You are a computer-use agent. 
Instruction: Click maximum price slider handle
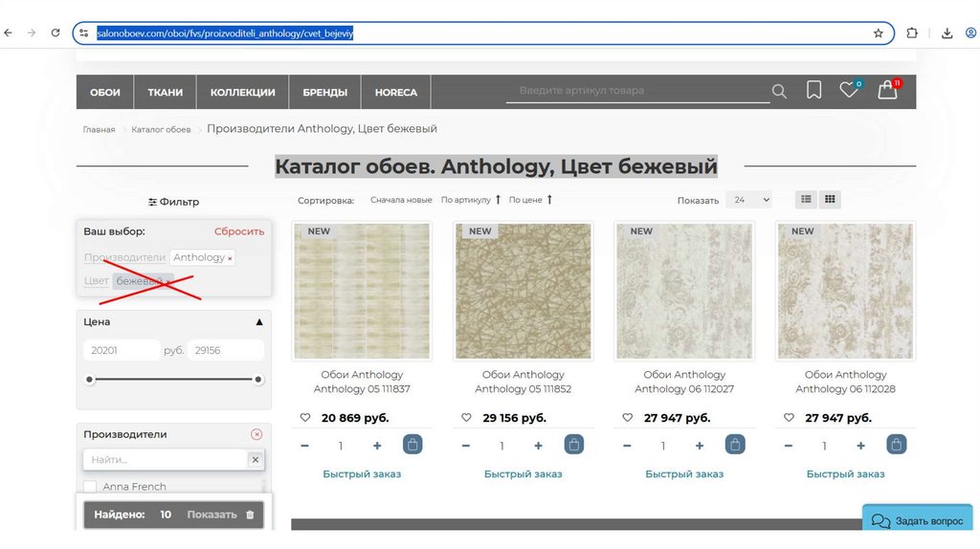[258, 379]
